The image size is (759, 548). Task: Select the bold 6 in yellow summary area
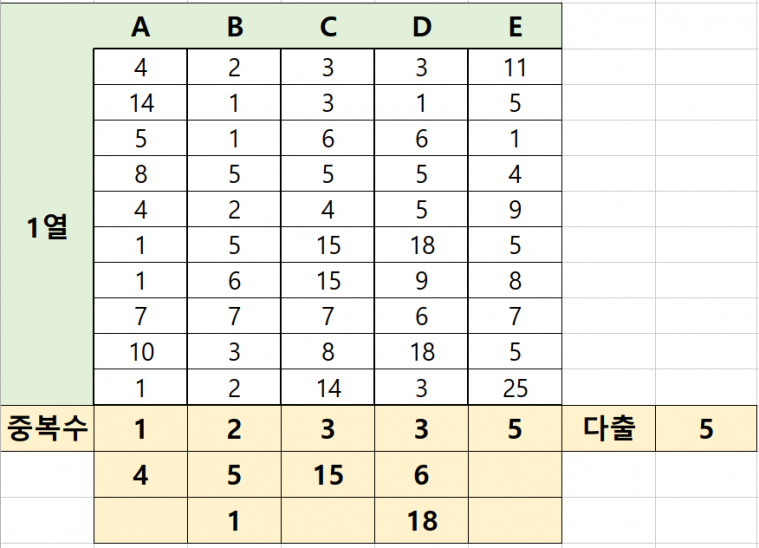click(x=421, y=475)
